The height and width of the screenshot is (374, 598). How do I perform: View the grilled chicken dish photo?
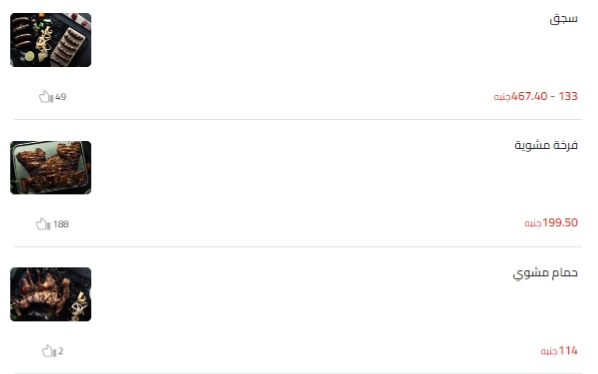51,168
